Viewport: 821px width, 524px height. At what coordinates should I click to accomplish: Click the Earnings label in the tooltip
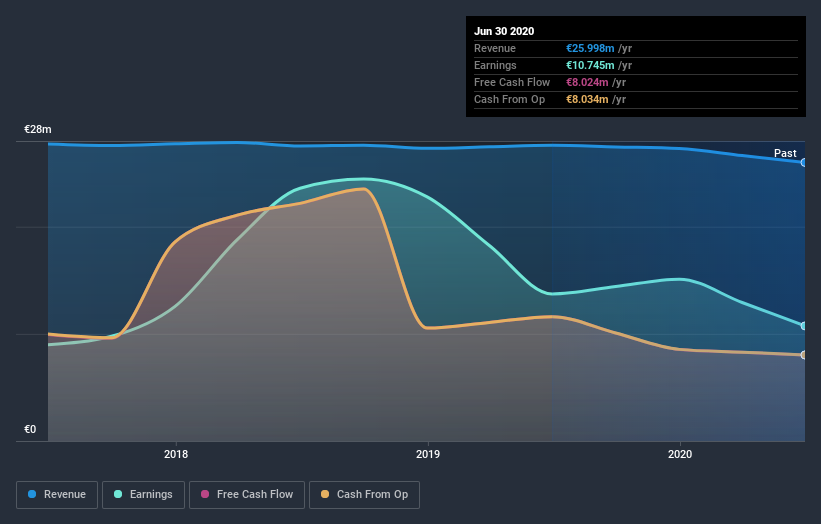pos(495,65)
